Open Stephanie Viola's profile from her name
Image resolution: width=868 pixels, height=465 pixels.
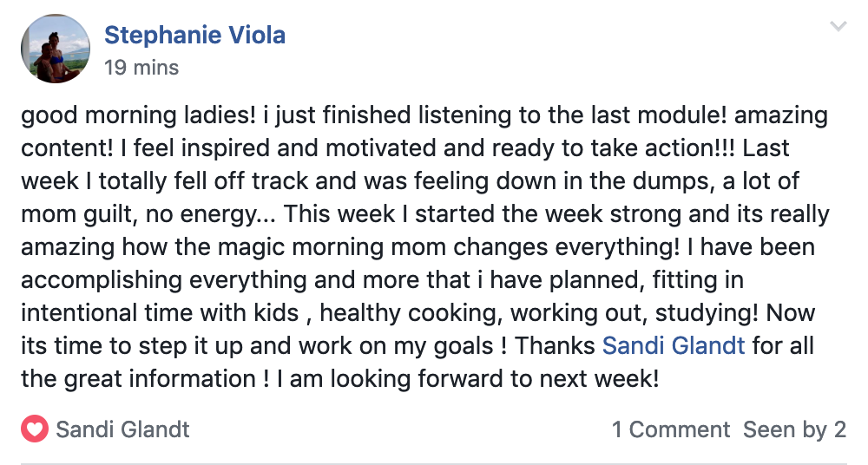(194, 36)
